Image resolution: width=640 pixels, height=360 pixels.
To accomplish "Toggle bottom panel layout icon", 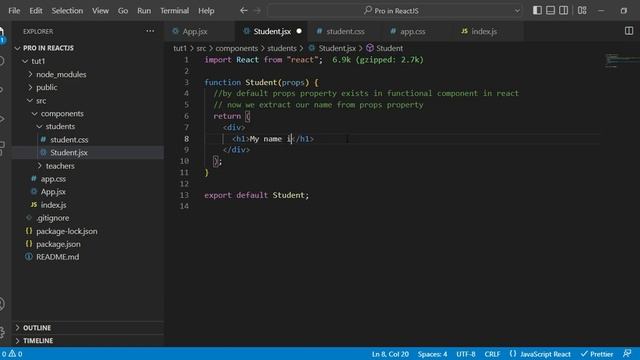I will tap(550, 11).
